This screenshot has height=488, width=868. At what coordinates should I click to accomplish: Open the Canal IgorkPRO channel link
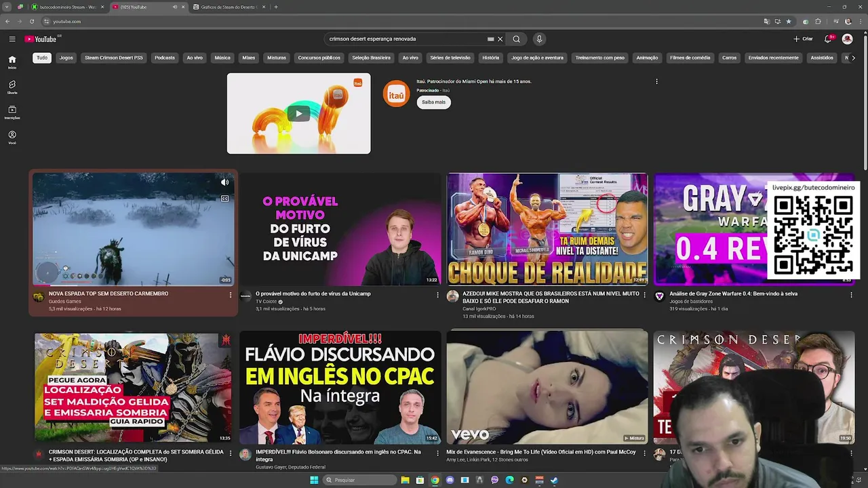click(479, 309)
